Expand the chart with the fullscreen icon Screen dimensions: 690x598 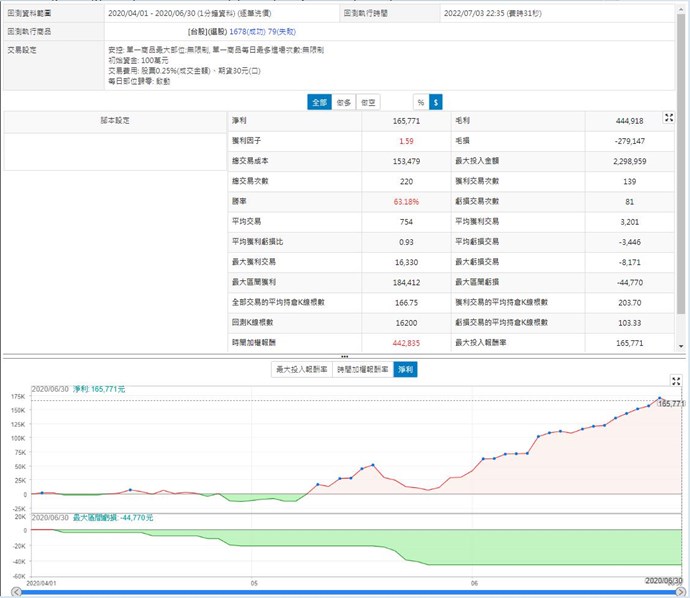[x=676, y=381]
